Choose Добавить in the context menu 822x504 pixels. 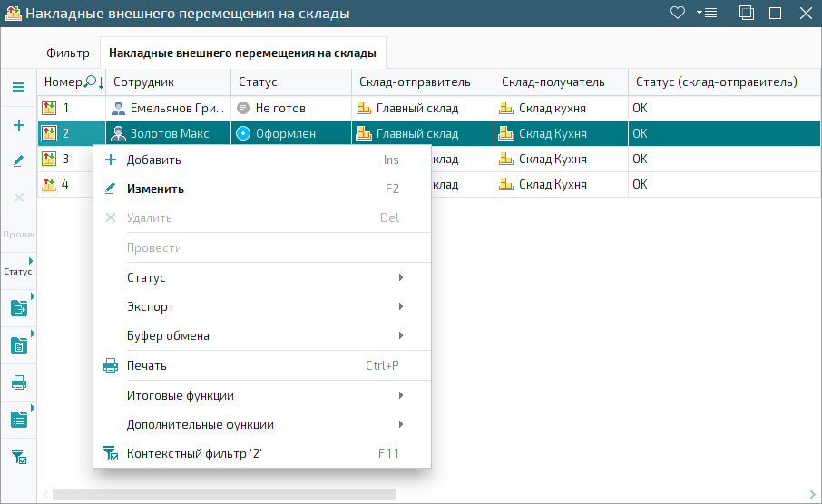[153, 160]
